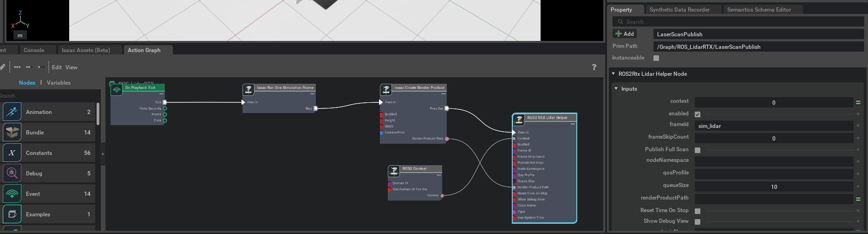Click the Context output port of ROS2 Context

pyautogui.click(x=442, y=195)
